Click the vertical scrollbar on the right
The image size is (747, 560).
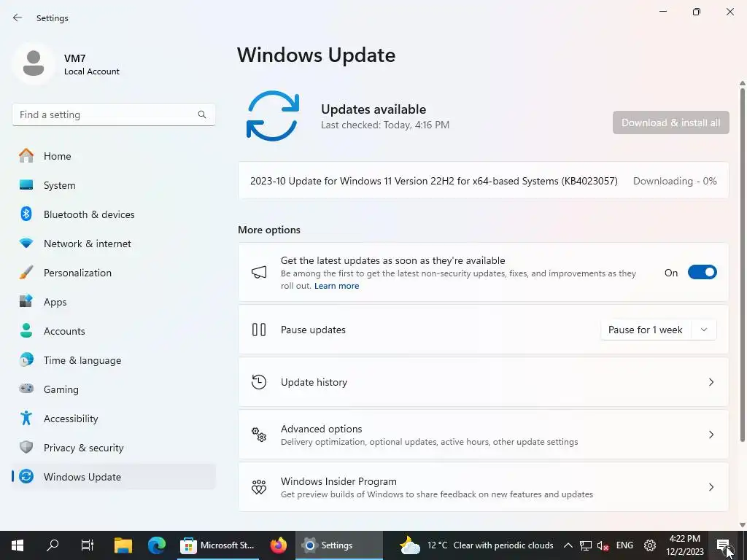click(742, 264)
